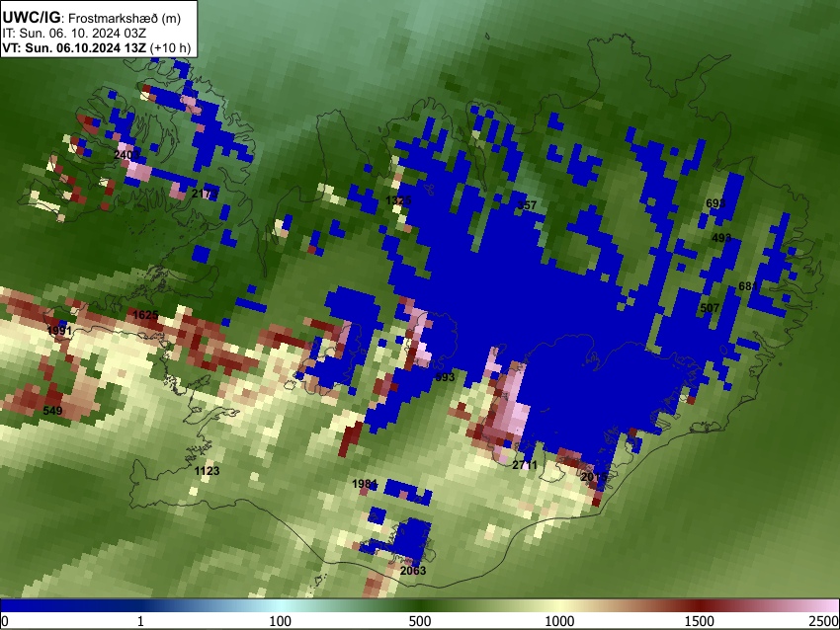
Task: Click the 507 value on the map
Action: tap(710, 308)
